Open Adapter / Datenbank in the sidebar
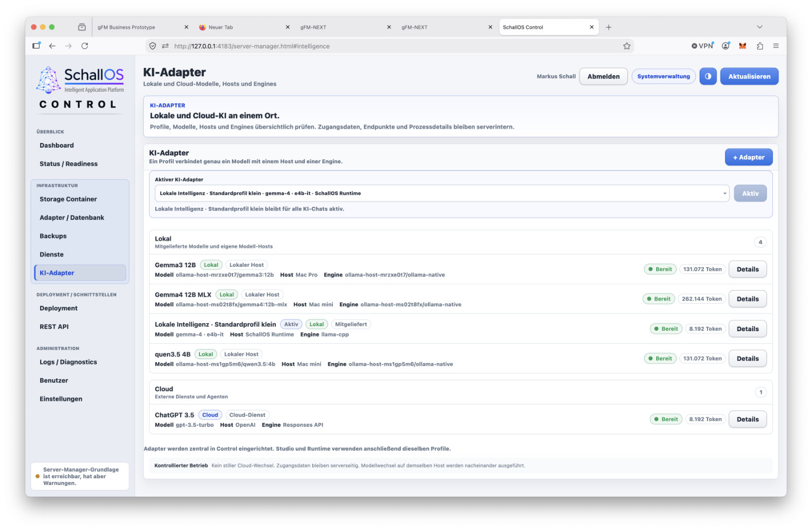Viewport: 812px width, 530px height. click(x=80, y=218)
